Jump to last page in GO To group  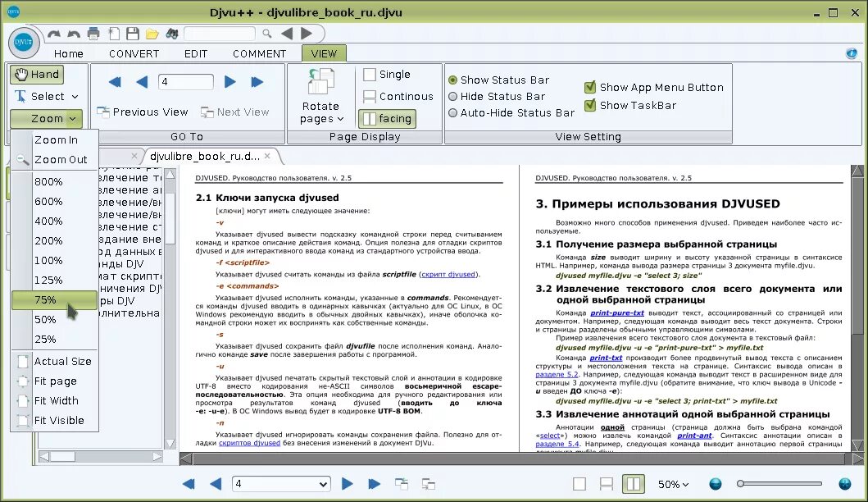[x=257, y=82]
